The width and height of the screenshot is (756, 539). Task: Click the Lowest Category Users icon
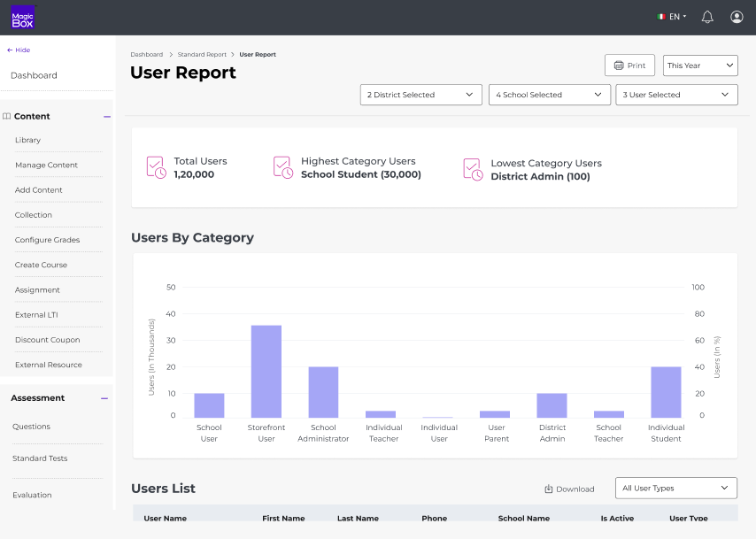(473, 170)
